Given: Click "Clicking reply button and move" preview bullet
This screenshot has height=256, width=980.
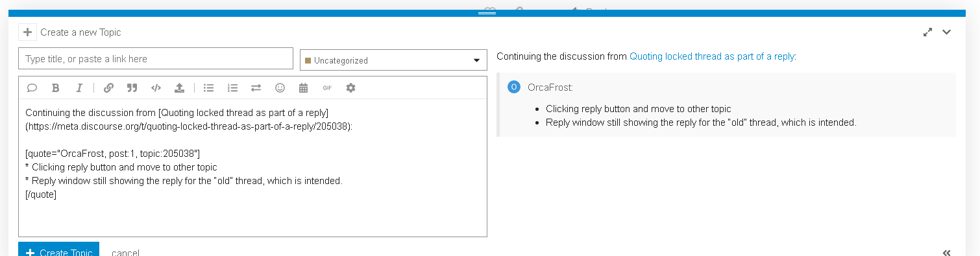Looking at the screenshot, I should 638,109.
